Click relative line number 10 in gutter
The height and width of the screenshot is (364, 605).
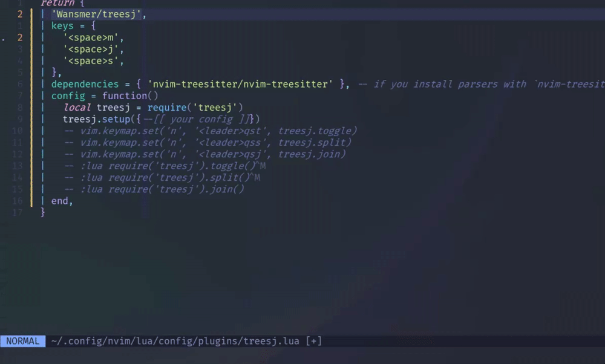18,131
